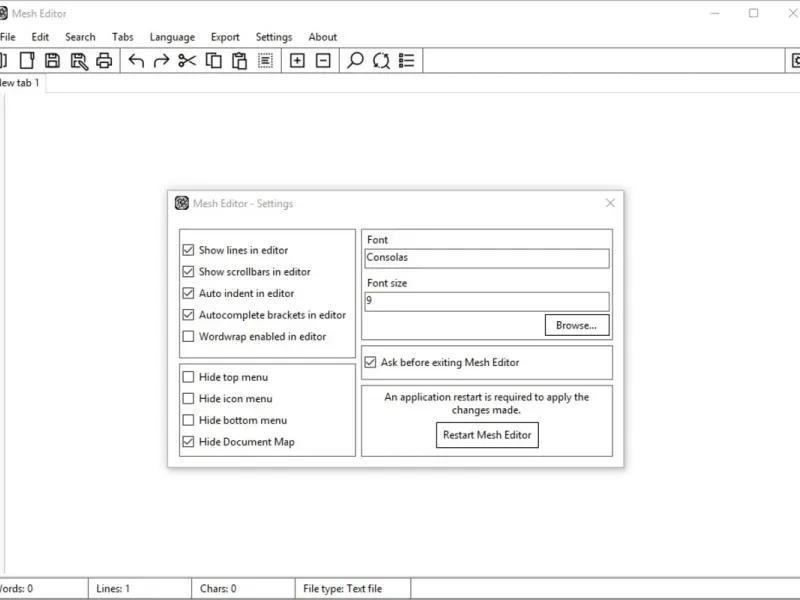
Task: Click the Mesh Editor logo in Settings dialog
Action: pyautogui.click(x=182, y=203)
